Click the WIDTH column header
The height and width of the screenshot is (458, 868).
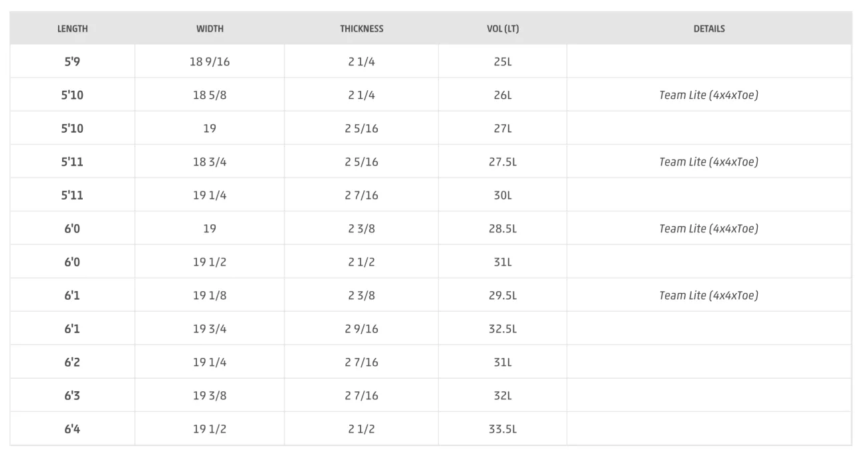click(x=210, y=29)
